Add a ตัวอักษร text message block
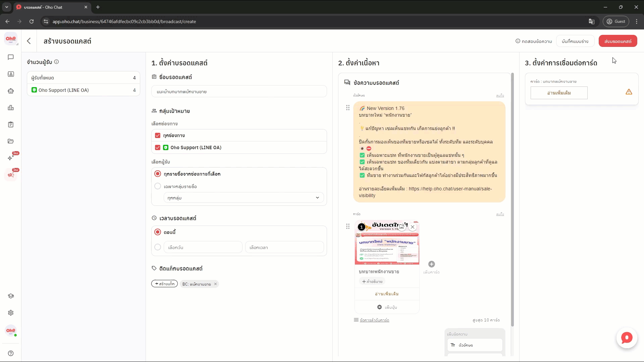The image size is (644, 362). tap(475, 345)
